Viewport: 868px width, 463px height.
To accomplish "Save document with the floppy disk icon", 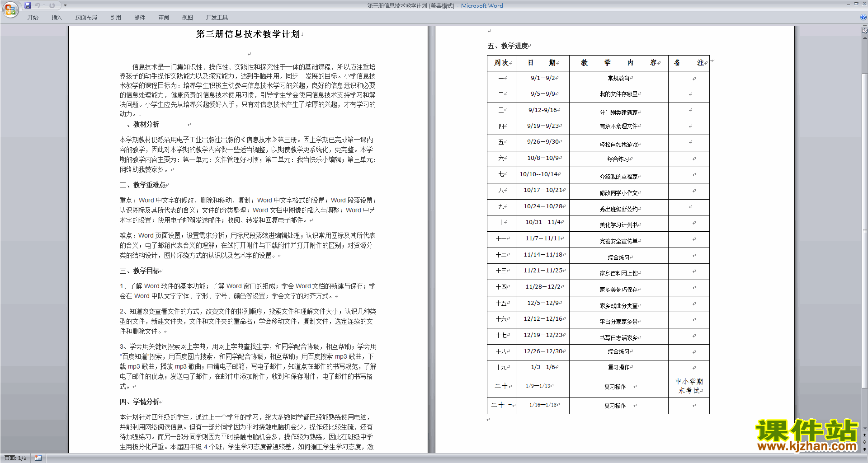I will coord(28,5).
